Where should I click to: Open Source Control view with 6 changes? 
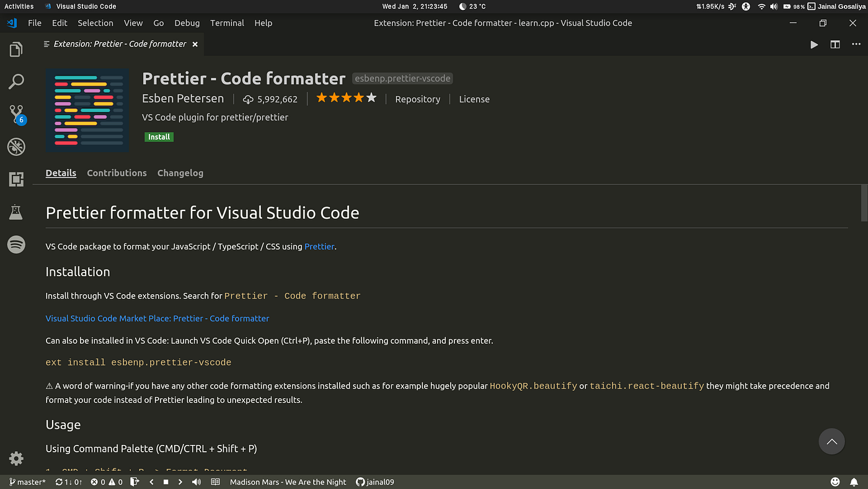click(x=16, y=114)
